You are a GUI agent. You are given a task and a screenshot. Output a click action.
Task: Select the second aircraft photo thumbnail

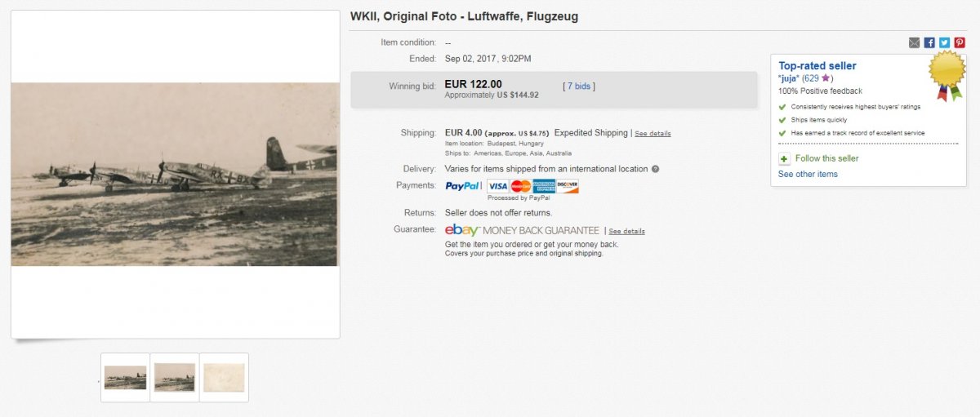pos(175,377)
